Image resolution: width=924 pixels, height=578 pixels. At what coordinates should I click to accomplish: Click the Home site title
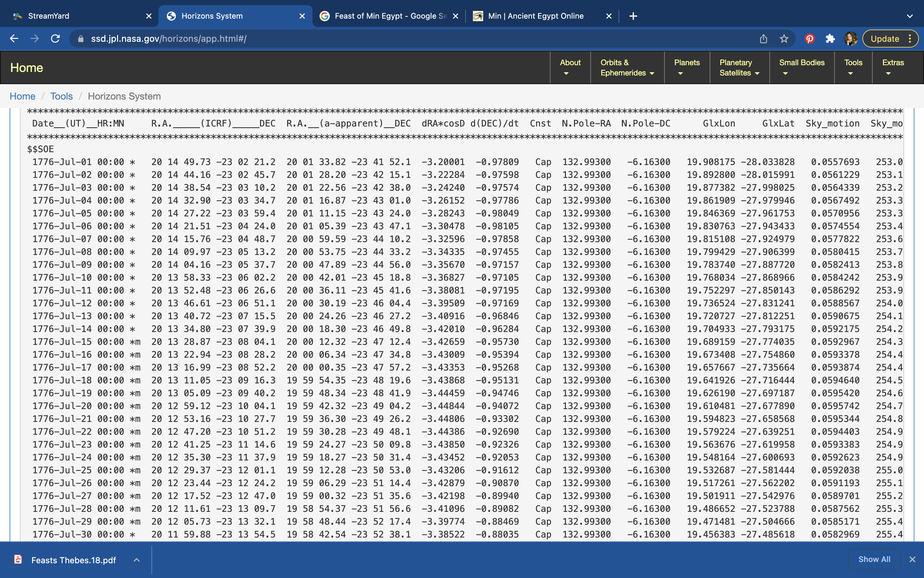point(27,68)
